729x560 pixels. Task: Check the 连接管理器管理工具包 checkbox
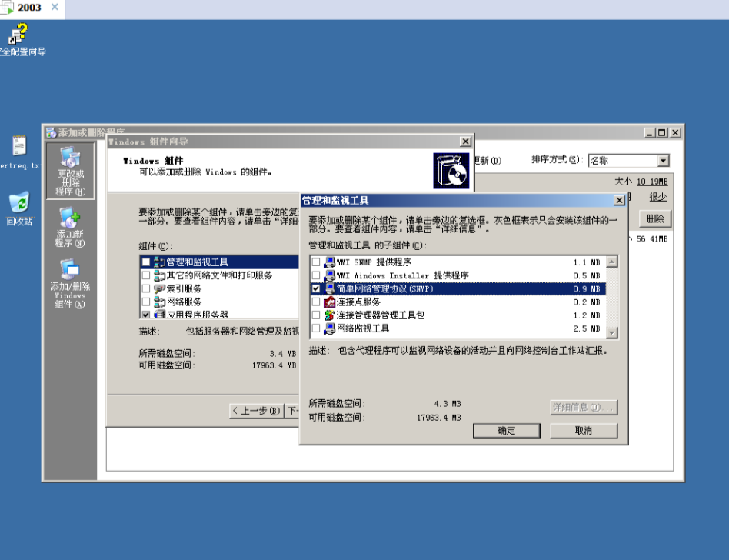[316, 315]
